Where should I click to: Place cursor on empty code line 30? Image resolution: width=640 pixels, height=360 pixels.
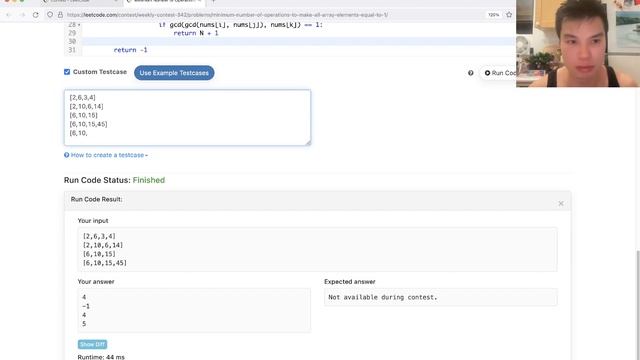tap(298, 42)
